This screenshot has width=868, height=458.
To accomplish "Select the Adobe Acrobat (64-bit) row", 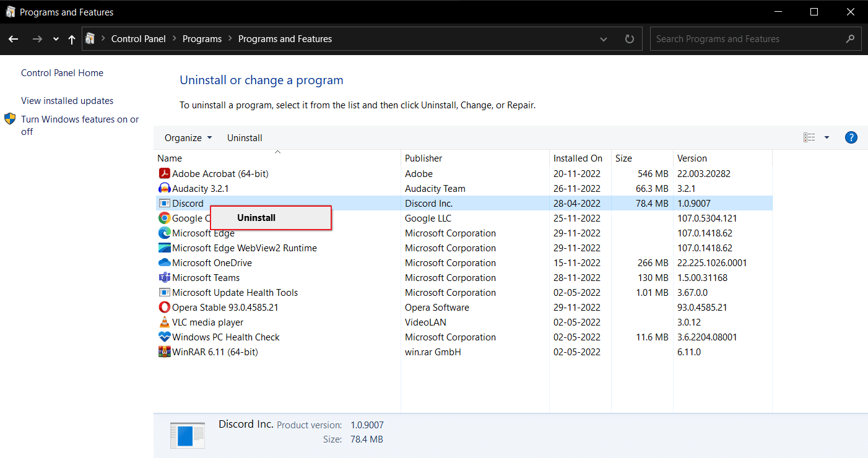I will [x=464, y=174].
